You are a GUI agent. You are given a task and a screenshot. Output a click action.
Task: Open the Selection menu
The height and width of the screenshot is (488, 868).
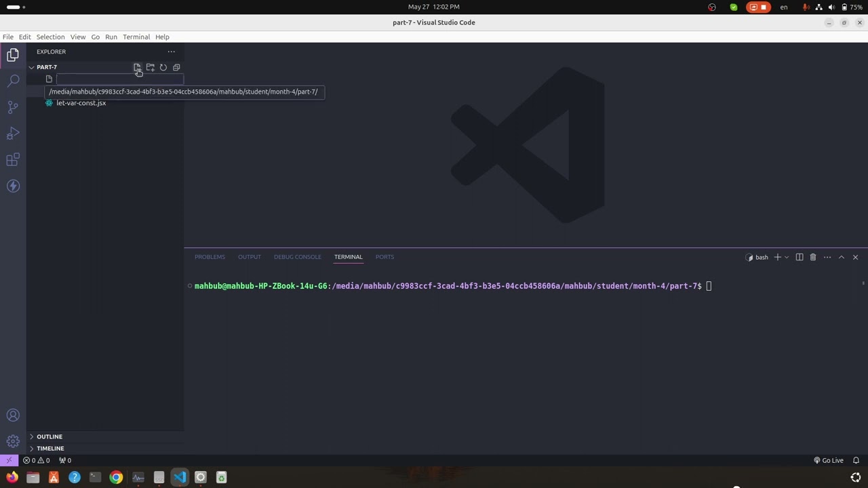(x=50, y=37)
